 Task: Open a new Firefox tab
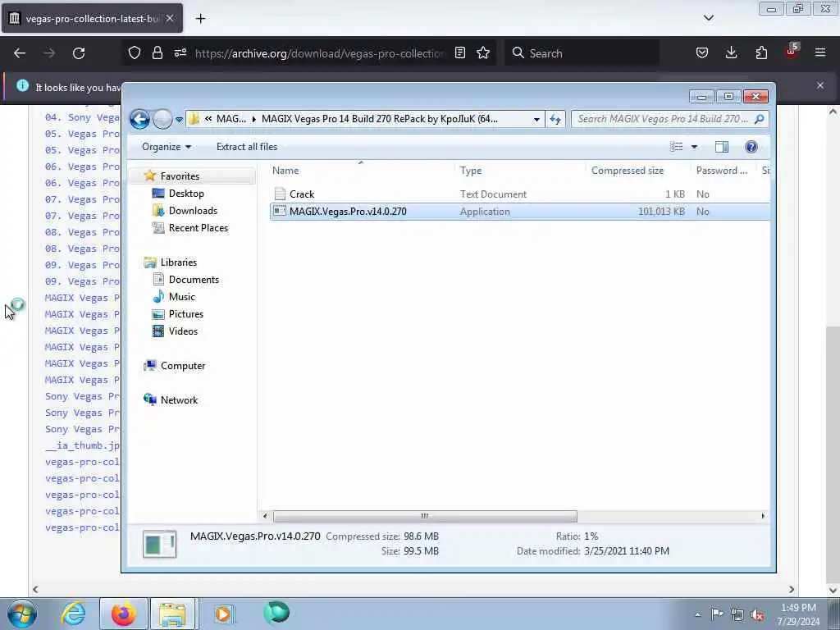[200, 19]
